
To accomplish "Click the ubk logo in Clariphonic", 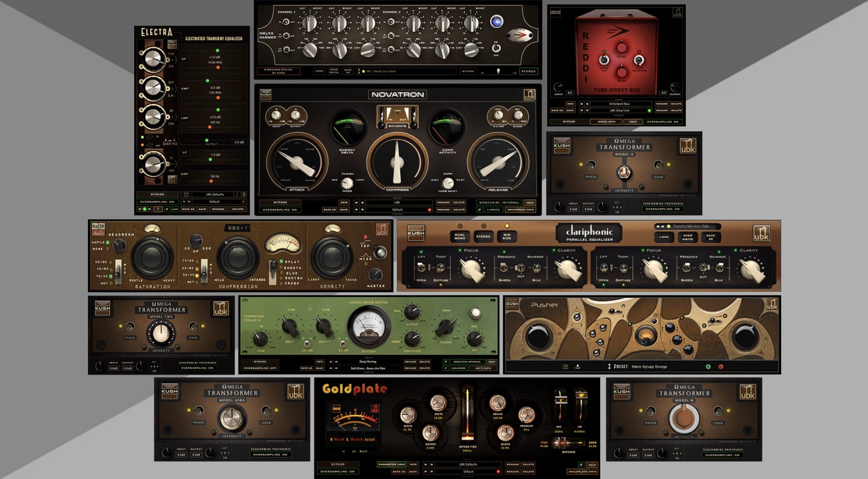I will pos(761,233).
